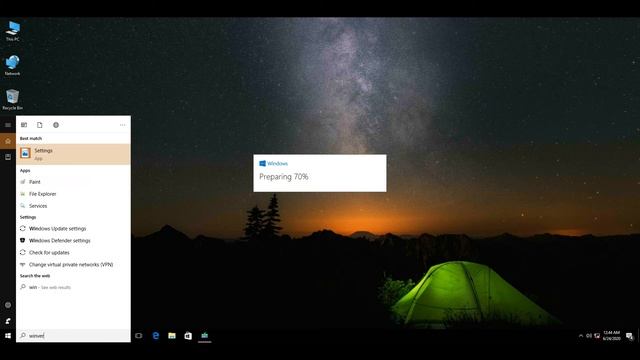Open Microsoft Store from the taskbar
The height and width of the screenshot is (360, 640).
[188, 336]
